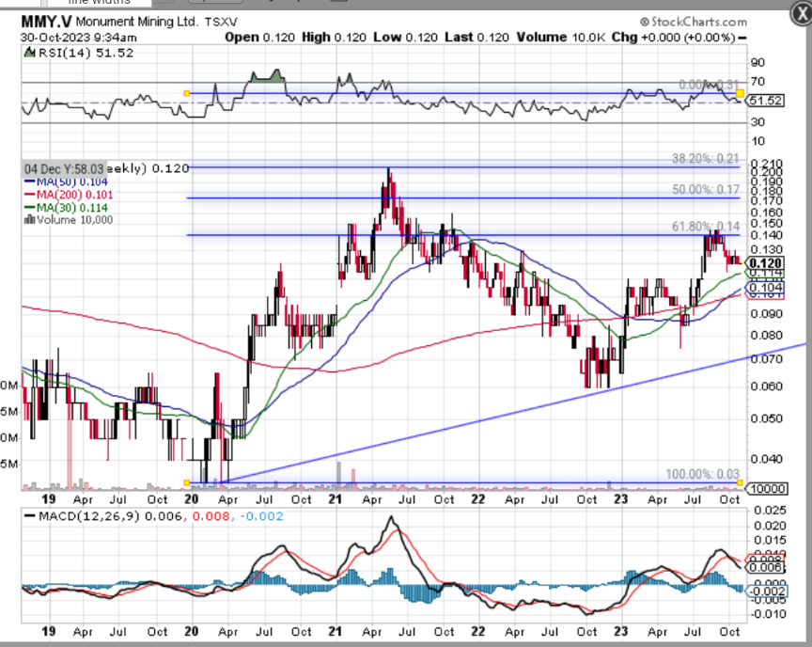Click the 100.00%: 0.03 Fibonacci label
The height and width of the screenshot is (647, 812).
(x=702, y=474)
